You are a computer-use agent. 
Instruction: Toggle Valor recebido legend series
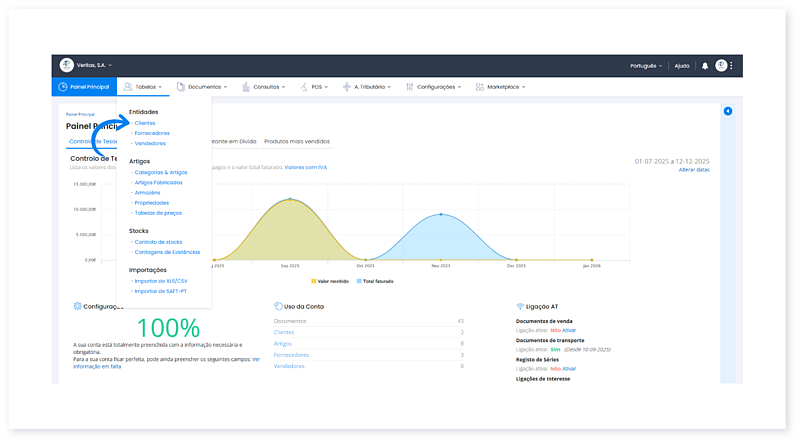tap(330, 281)
